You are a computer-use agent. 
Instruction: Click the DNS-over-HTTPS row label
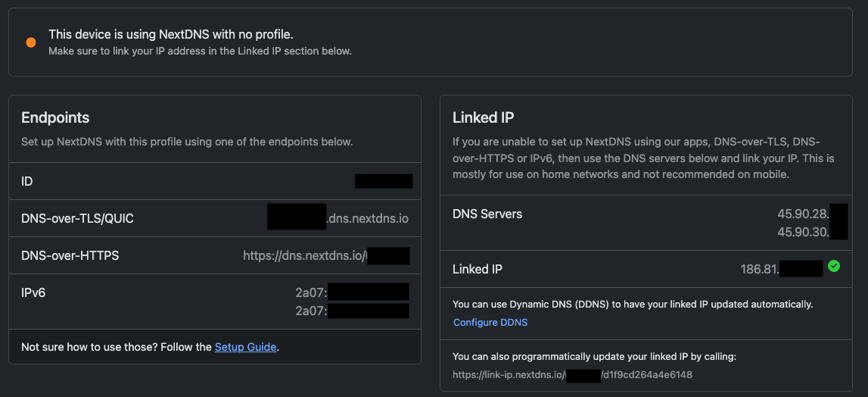70,255
